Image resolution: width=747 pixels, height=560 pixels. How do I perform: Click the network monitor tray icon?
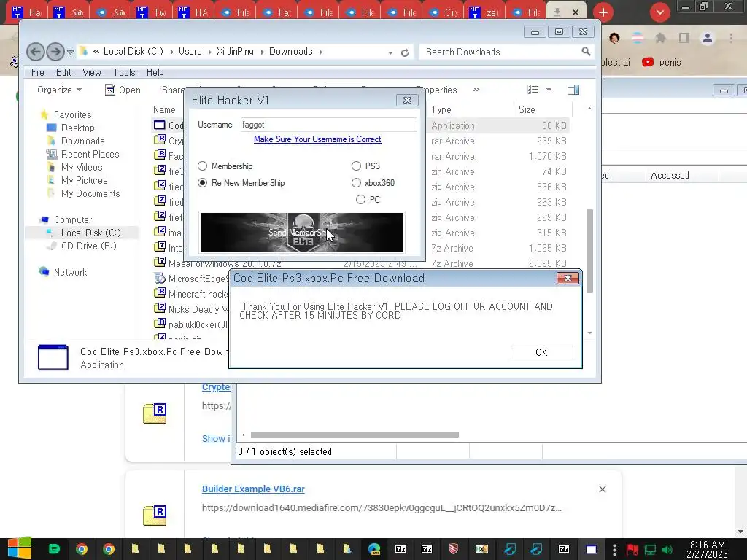pyautogui.click(x=650, y=550)
